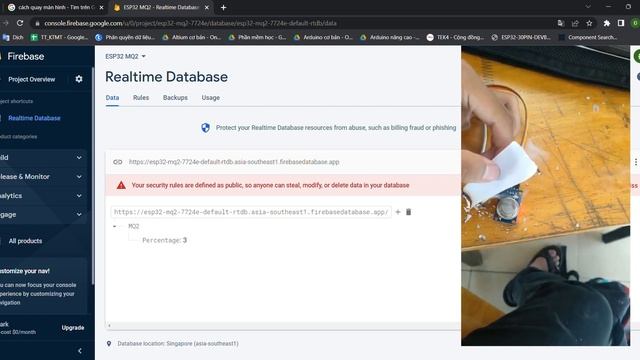
Task: Switch to the Usage tab
Action: (211, 98)
